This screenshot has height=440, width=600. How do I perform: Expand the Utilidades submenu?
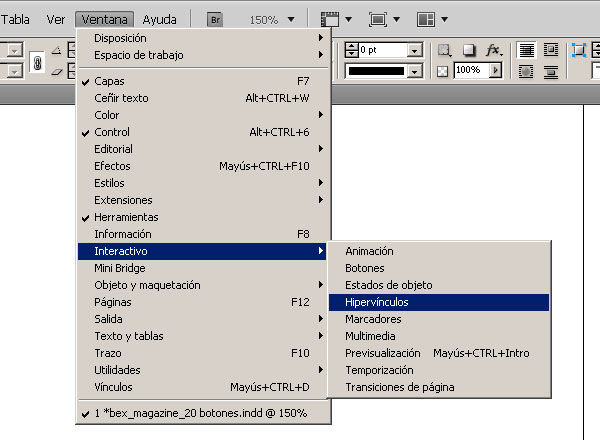[202, 370]
